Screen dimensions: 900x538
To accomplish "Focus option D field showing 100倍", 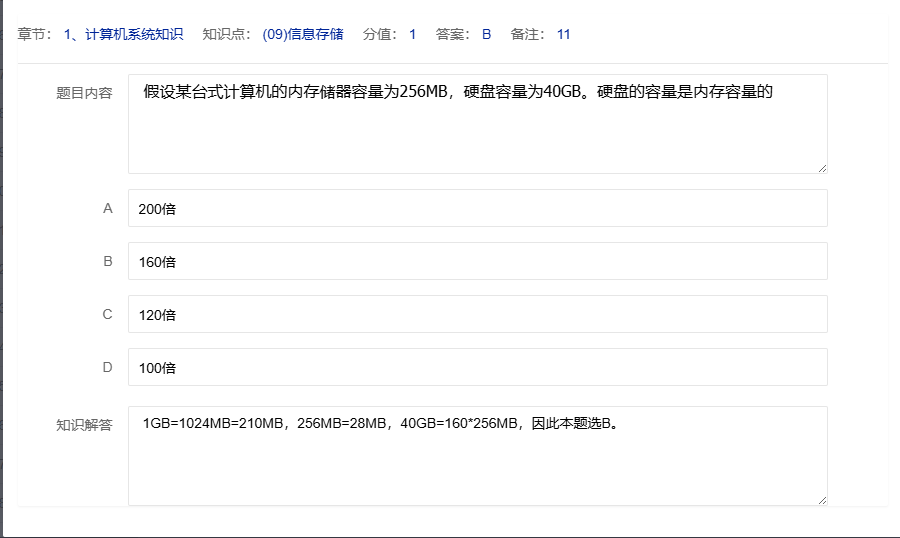I will coord(477,367).
